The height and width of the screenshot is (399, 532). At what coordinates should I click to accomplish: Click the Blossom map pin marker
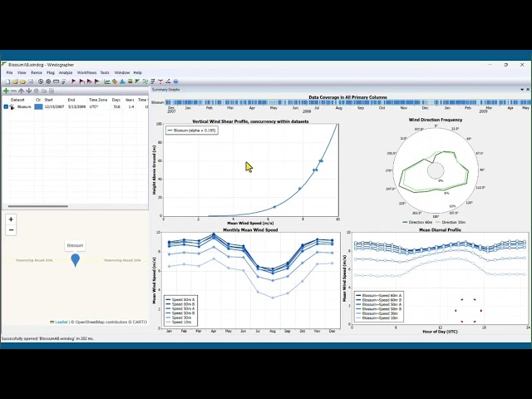(76, 260)
